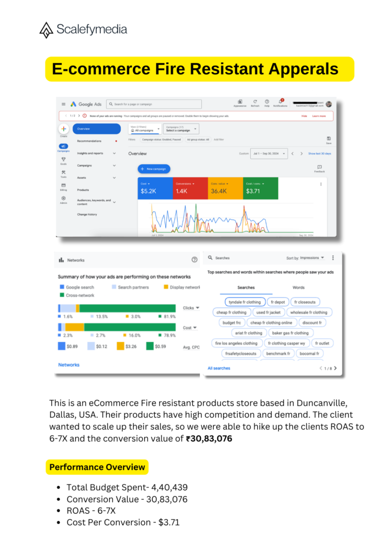Click the wholesale fr clothing chip
This screenshot has height=555, width=392.
[309, 312]
